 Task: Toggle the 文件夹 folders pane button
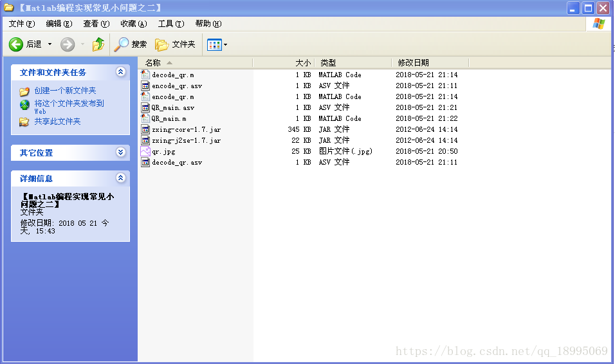click(176, 44)
